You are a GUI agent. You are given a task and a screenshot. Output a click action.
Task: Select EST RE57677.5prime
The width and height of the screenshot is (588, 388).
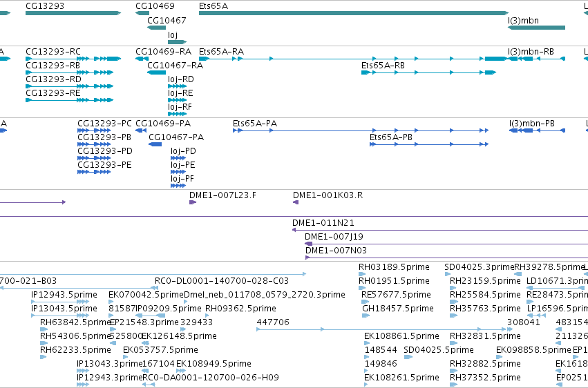[x=365, y=302]
